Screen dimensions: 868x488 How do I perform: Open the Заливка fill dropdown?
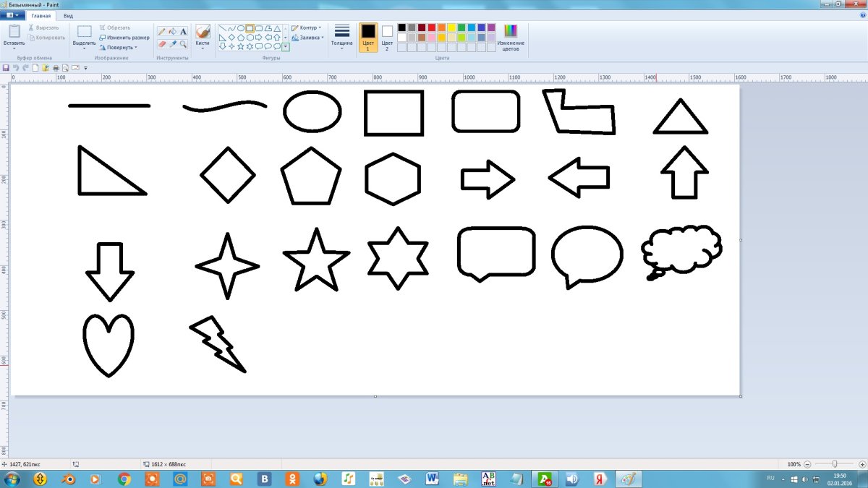tap(307, 37)
